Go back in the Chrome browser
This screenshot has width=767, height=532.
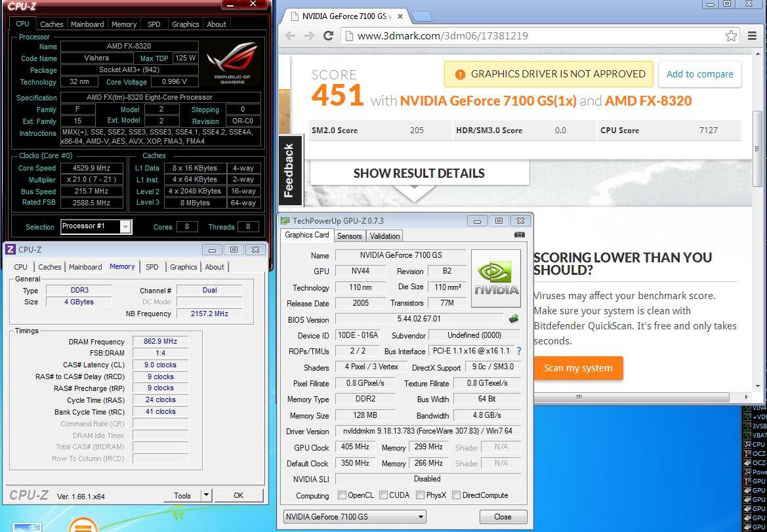290,35
